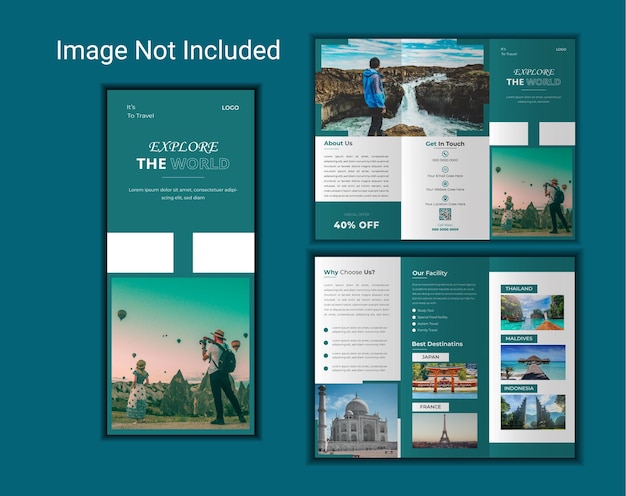The width and height of the screenshot is (626, 496).
Task: Click the 'About Us' heading
Action: coord(338,143)
